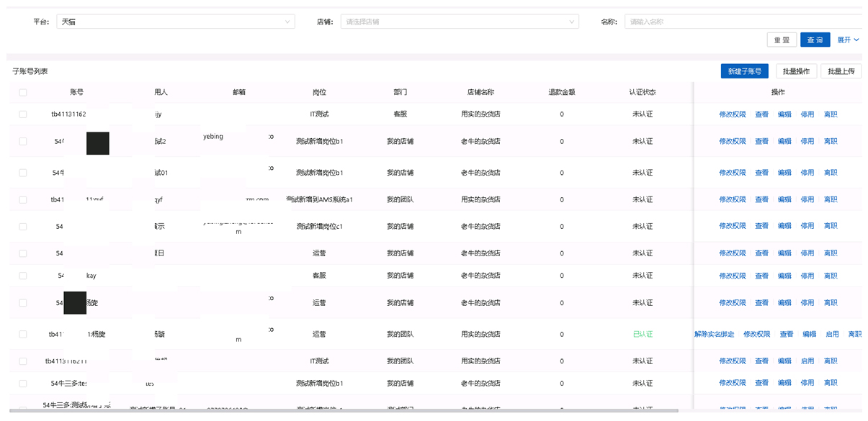Select the checkbox on the kay row
Image resolution: width=868 pixels, height=421 pixels.
23,276
